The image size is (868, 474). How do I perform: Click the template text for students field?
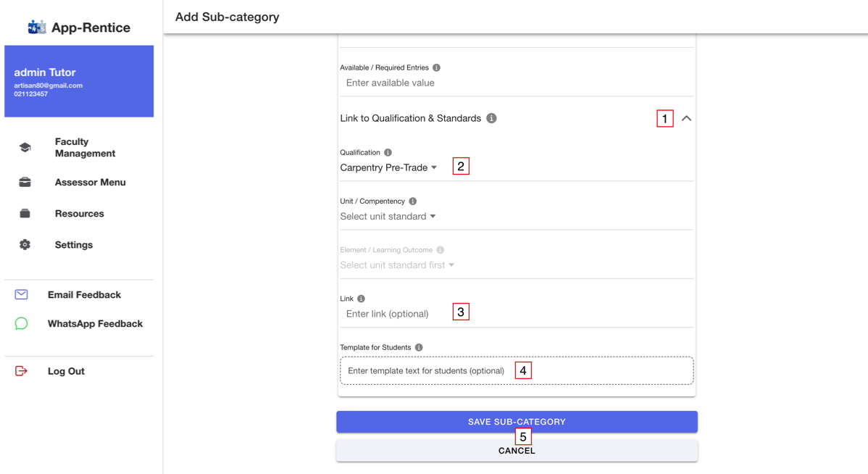click(517, 370)
